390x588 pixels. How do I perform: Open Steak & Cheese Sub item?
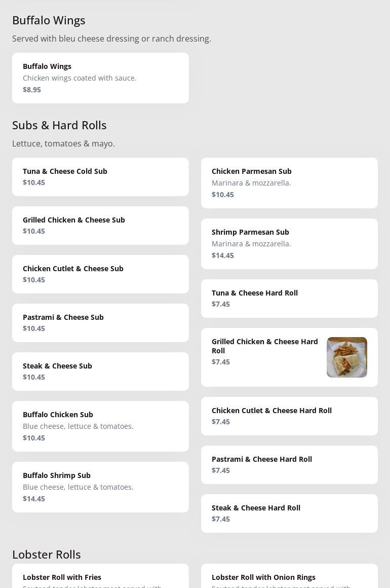pyautogui.click(x=100, y=372)
